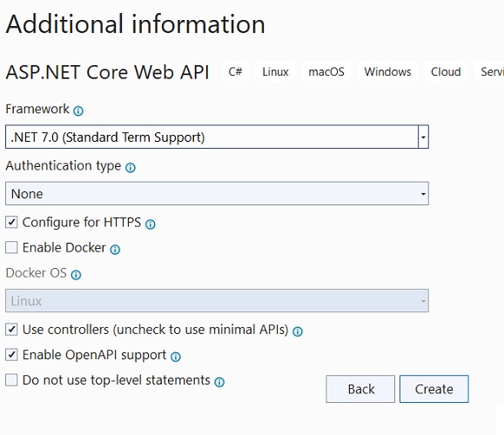
Task: Click the info icon after Use controllers
Action: pyautogui.click(x=298, y=331)
